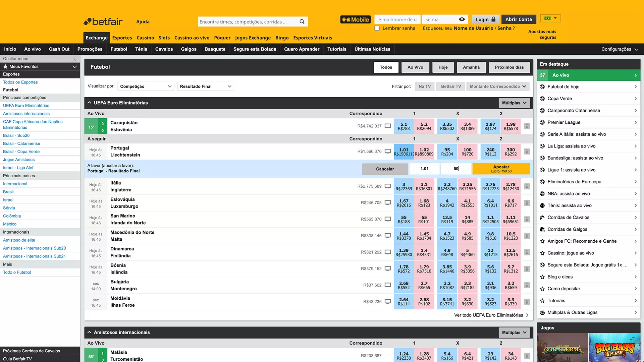Open info for Eslováquia vs Luxemburgo
644x362 pixels.
[x=527, y=203]
